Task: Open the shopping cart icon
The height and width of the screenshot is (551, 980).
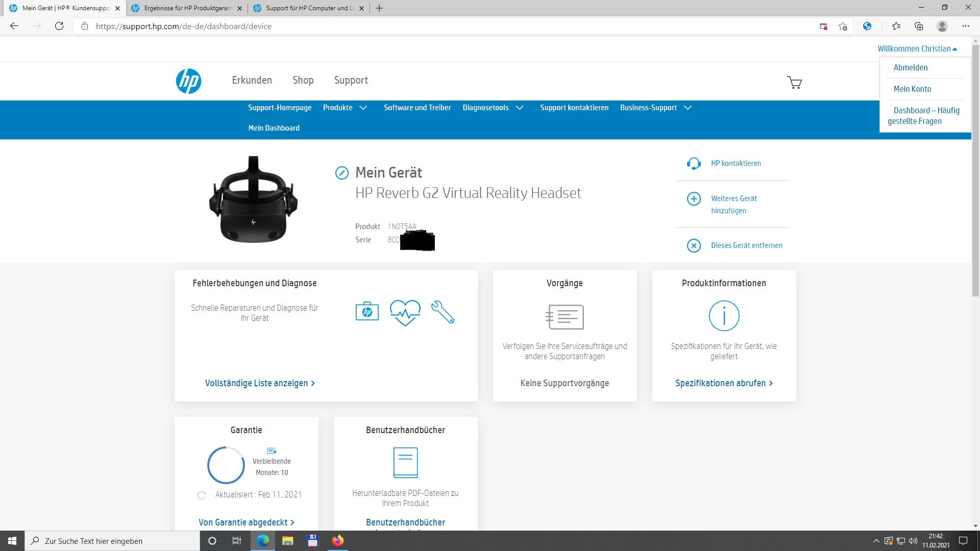Action: click(x=794, y=83)
